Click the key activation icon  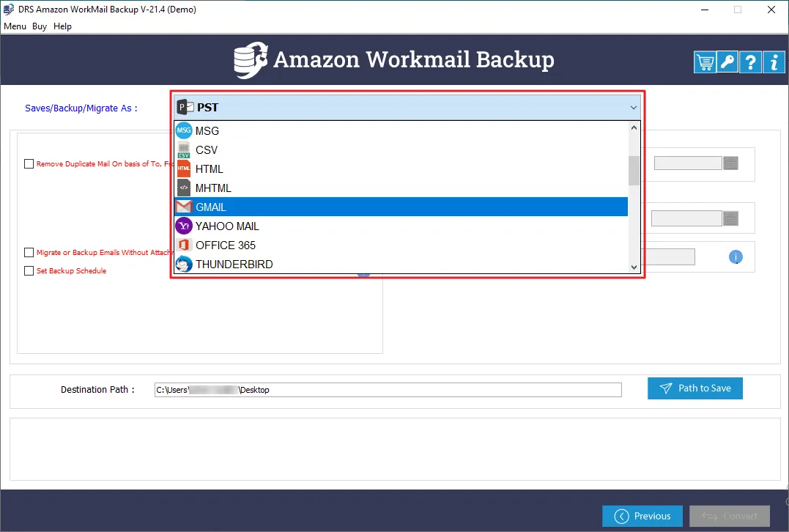coord(727,62)
